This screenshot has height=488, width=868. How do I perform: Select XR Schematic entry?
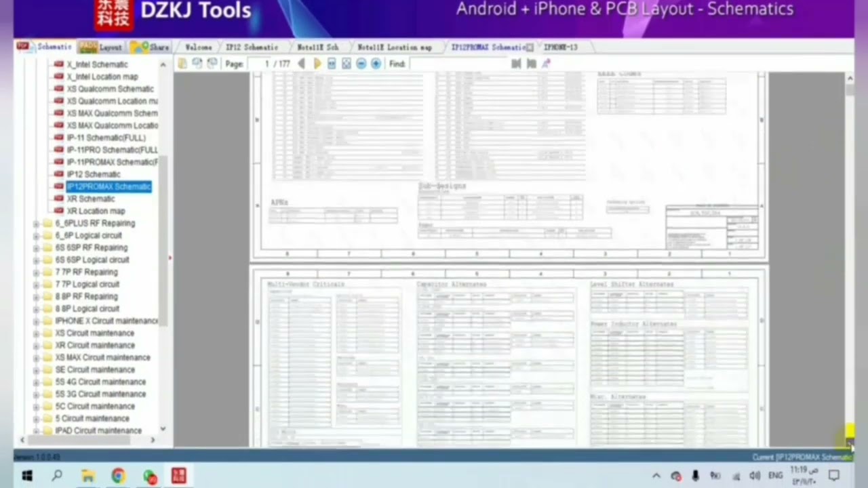[x=90, y=199]
